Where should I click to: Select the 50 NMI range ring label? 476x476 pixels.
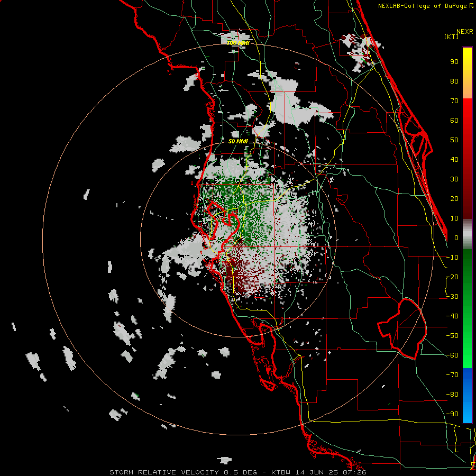(x=238, y=141)
